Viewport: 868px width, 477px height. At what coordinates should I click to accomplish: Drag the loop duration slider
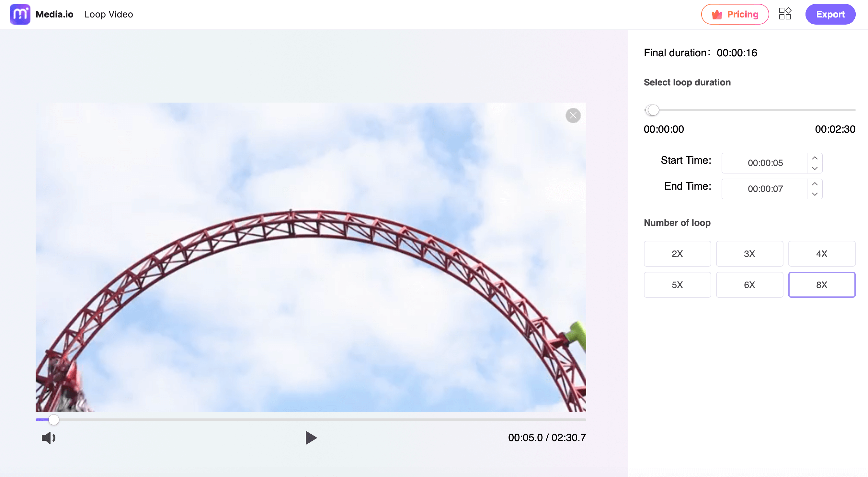pyautogui.click(x=653, y=110)
